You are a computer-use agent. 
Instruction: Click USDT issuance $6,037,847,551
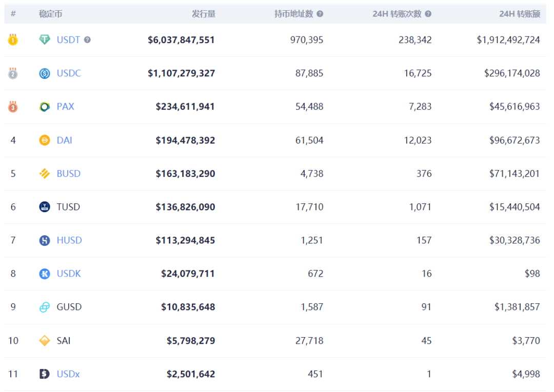click(x=181, y=40)
